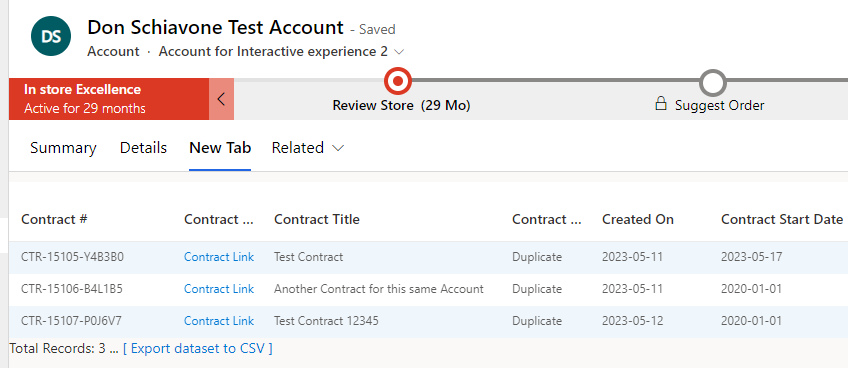Viewport: 848px width, 368px height.
Task: Click the Total Records: 3 text
Action: (x=58, y=348)
